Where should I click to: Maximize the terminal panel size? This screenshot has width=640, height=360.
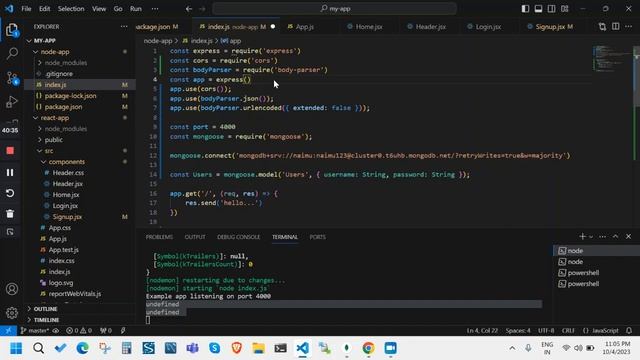616,236
